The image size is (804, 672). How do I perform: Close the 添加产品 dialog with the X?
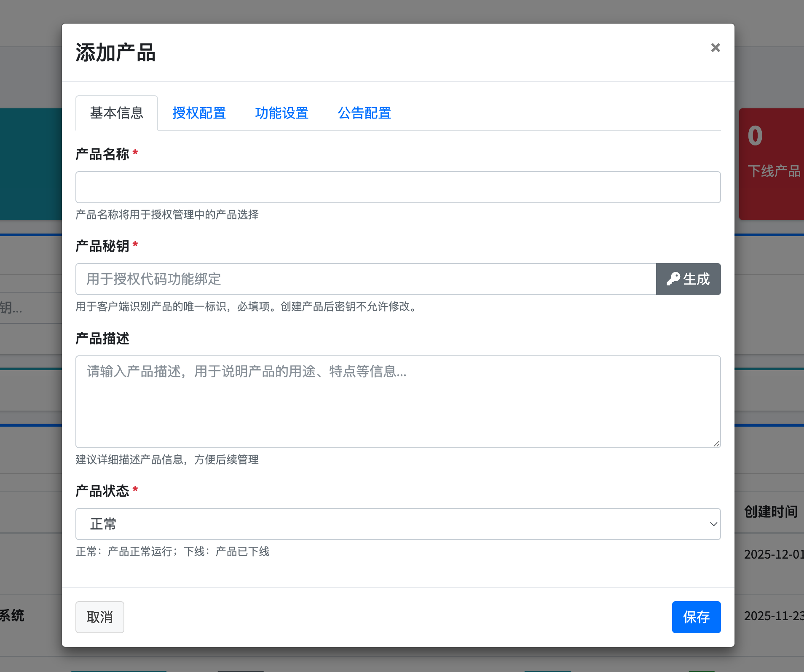pyautogui.click(x=715, y=48)
